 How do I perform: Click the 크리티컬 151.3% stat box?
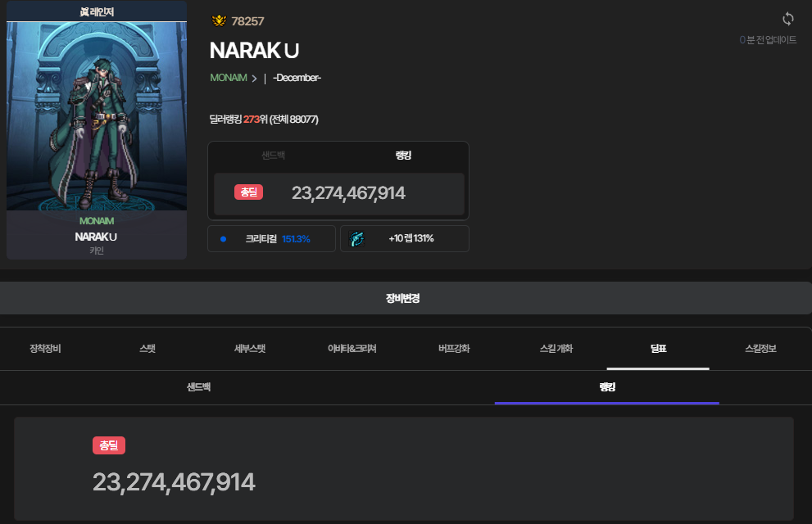tap(271, 239)
